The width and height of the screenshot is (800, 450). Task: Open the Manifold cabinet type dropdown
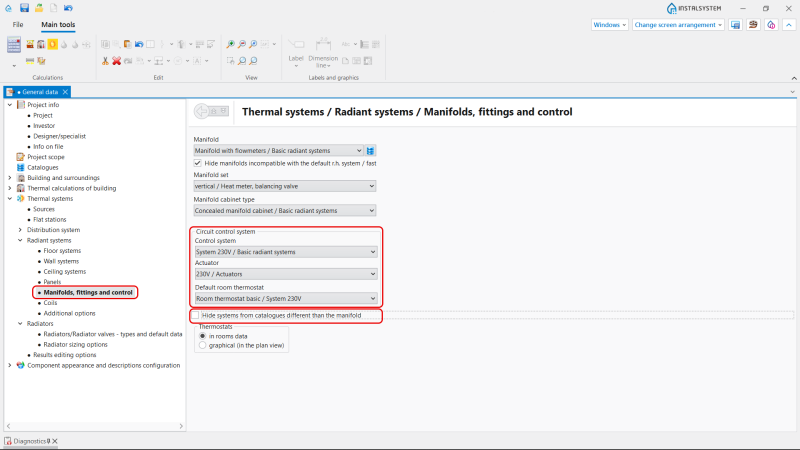click(x=285, y=211)
